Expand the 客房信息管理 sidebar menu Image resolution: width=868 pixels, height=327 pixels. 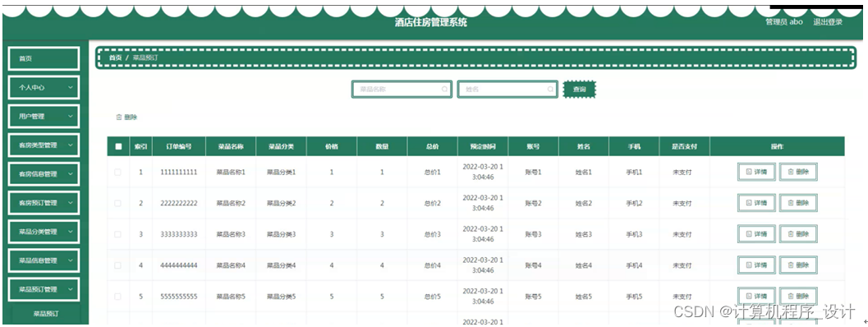44,174
